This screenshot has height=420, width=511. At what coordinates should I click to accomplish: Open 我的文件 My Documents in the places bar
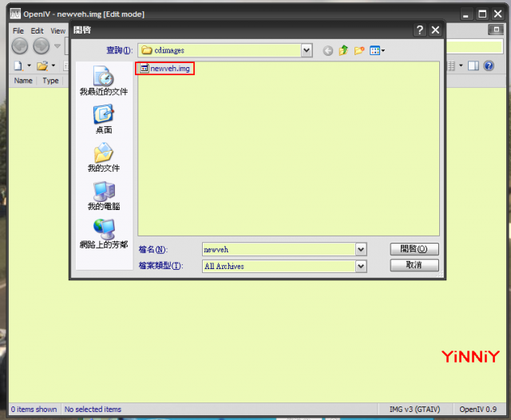(x=104, y=157)
